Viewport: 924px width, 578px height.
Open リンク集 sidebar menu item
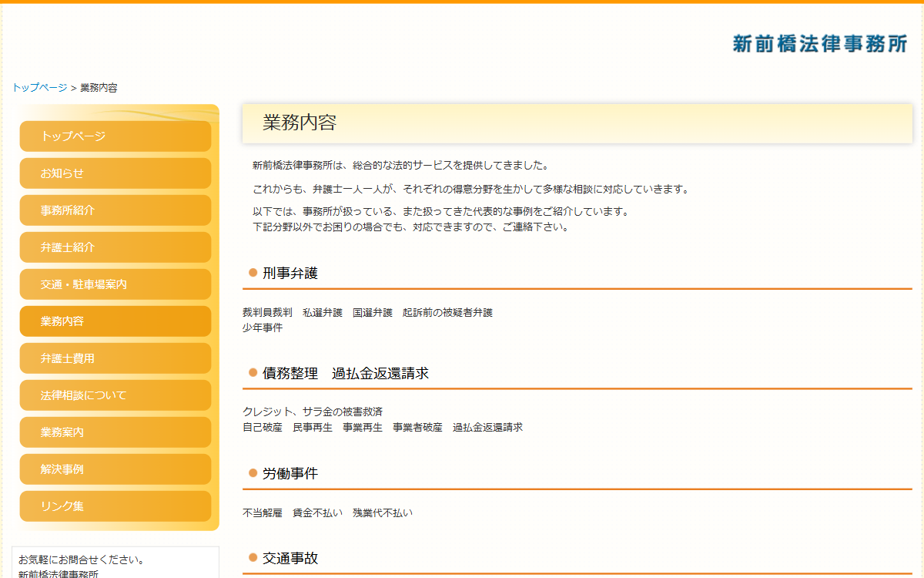[x=115, y=506]
